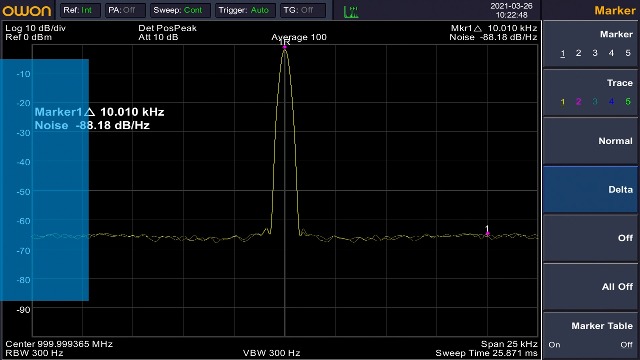Click the Trigger: Auto status indicator
Viewport: 640px width, 360px height.
point(245,10)
